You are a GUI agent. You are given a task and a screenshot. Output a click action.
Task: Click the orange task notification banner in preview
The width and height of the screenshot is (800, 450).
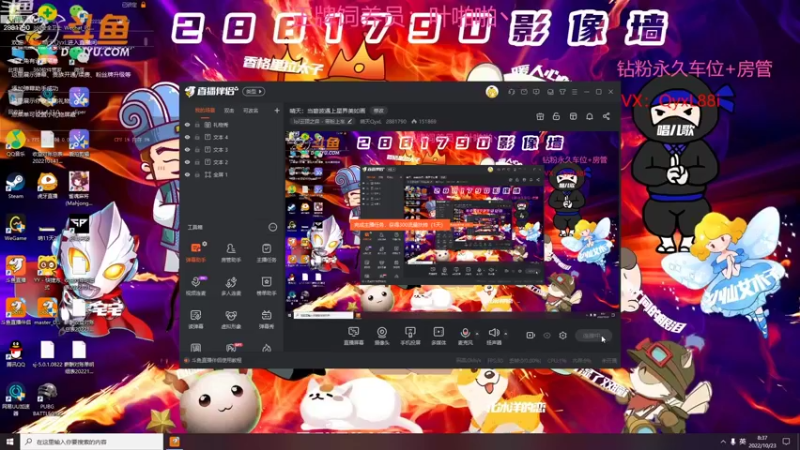(x=399, y=224)
